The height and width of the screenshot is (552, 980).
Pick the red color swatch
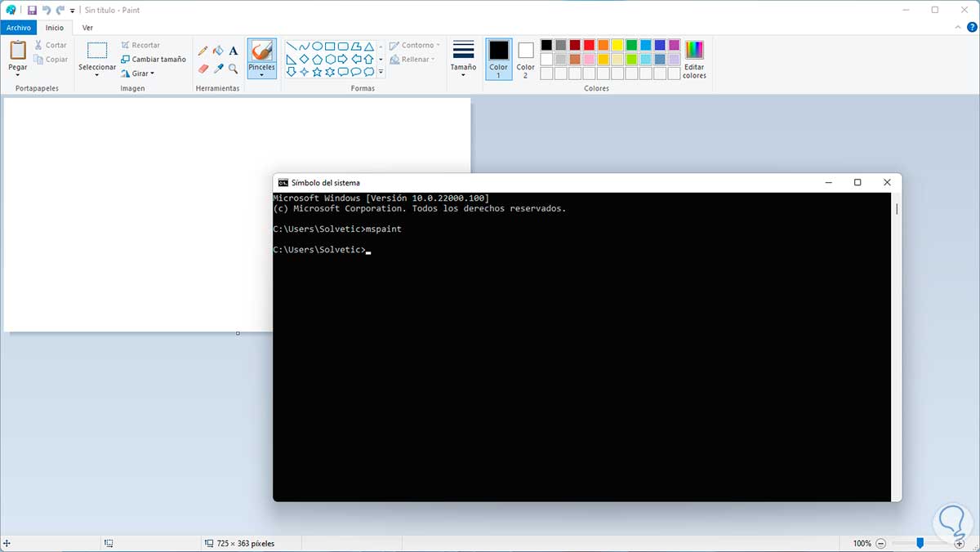pos(589,45)
